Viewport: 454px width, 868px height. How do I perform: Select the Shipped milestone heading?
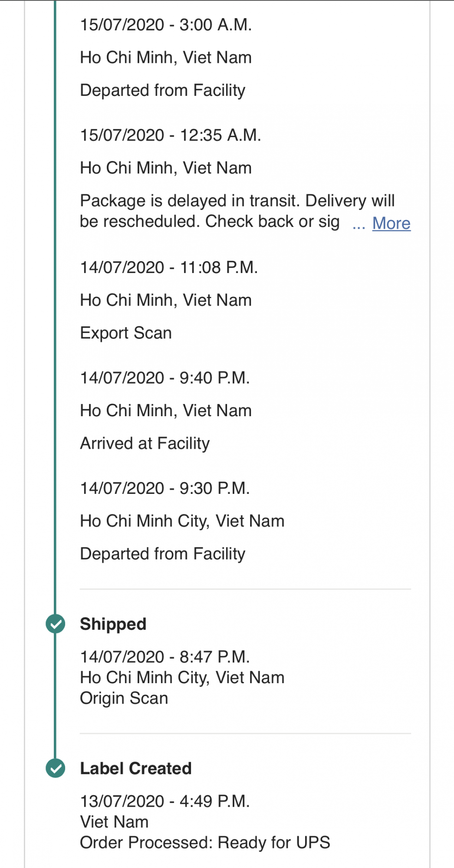[113, 624]
